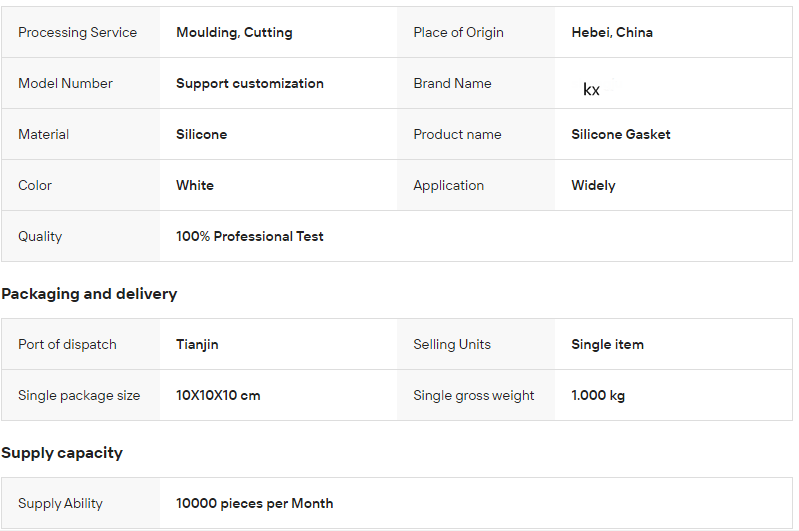The width and height of the screenshot is (799, 531).
Task: Click the 'Widely' application value
Action: click(x=593, y=185)
